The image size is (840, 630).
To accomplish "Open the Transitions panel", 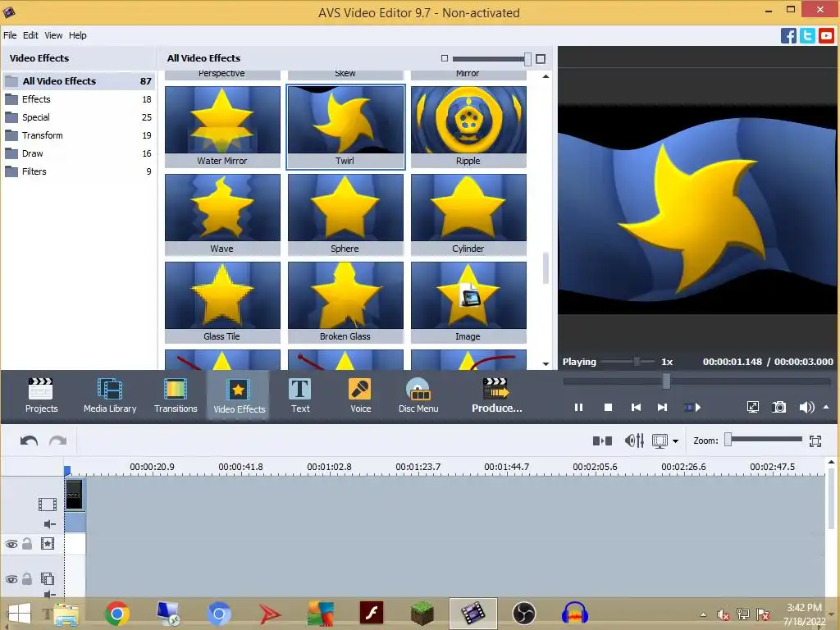I will point(176,395).
